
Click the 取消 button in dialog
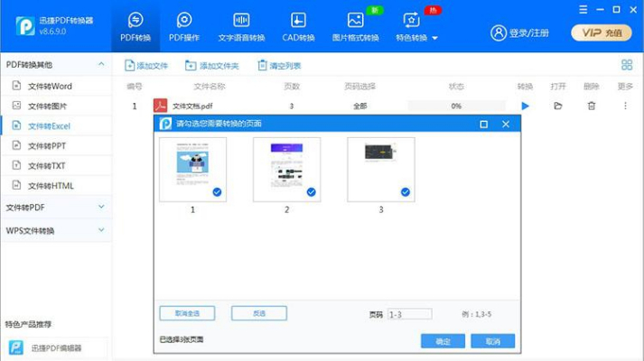tap(492, 341)
